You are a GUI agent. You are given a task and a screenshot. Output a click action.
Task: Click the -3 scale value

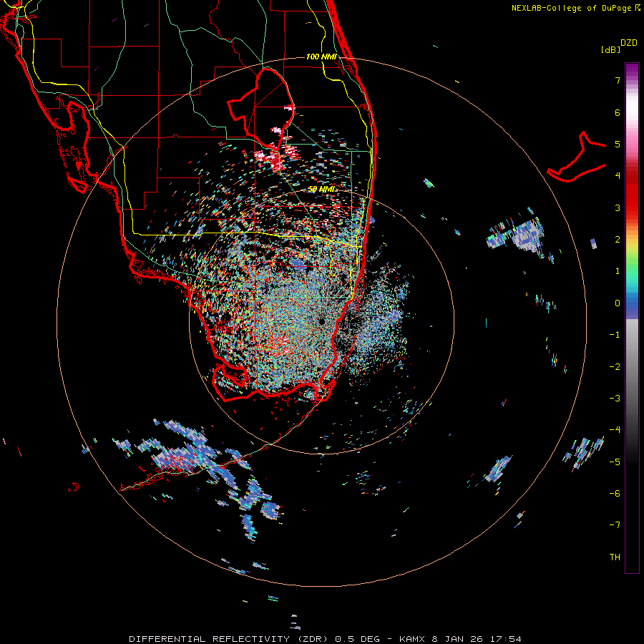615,399
